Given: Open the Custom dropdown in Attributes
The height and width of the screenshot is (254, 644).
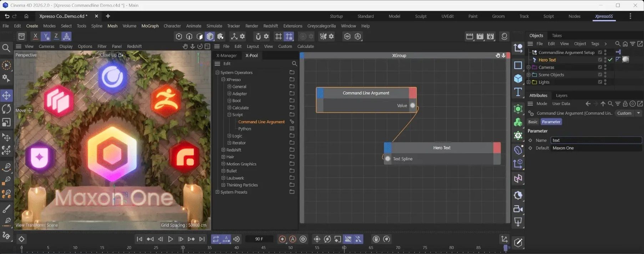Looking at the screenshot, I should (629, 113).
